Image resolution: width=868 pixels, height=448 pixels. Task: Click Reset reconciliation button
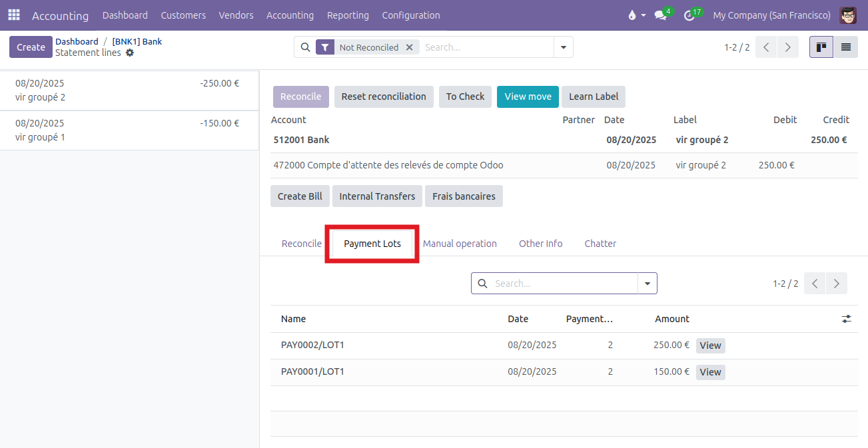384,97
